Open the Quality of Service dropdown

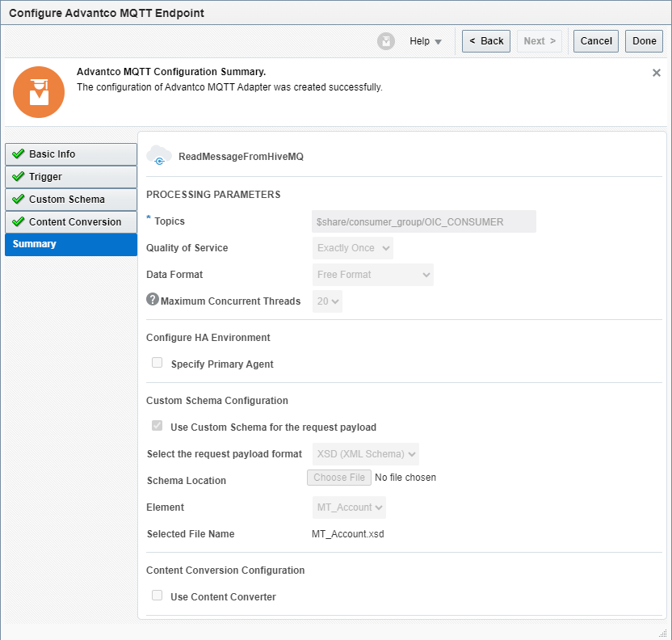tap(353, 248)
